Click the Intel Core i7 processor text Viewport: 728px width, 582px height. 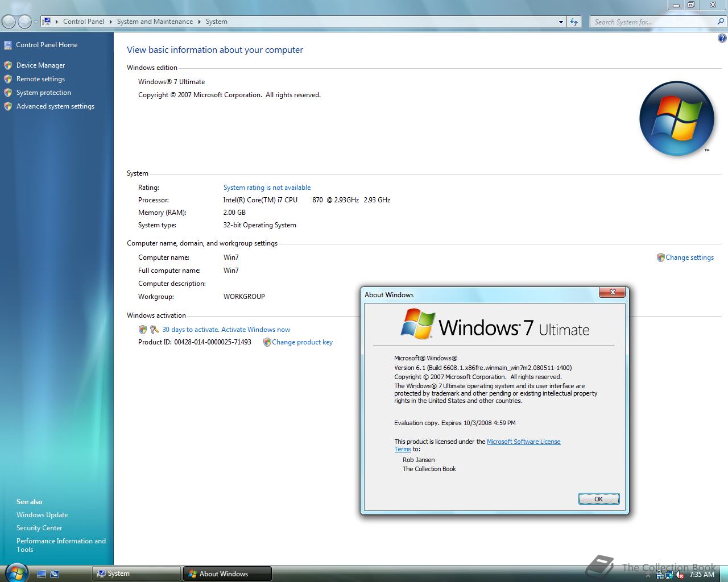[307, 200]
